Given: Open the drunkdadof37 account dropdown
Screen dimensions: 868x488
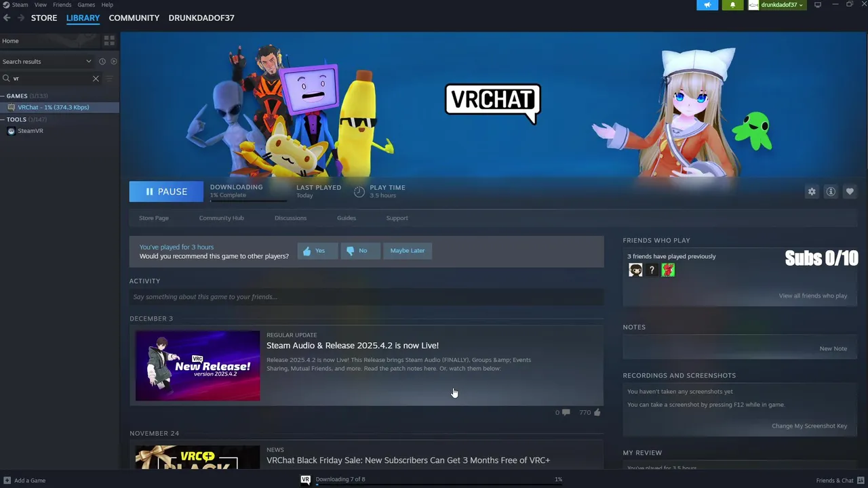Looking at the screenshot, I should [x=777, y=5].
